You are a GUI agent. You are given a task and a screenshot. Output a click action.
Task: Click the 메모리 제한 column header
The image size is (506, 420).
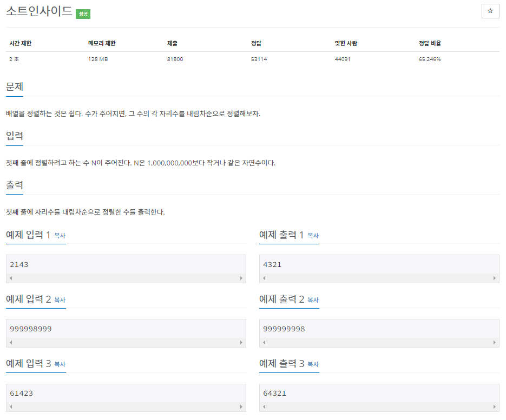coord(102,43)
